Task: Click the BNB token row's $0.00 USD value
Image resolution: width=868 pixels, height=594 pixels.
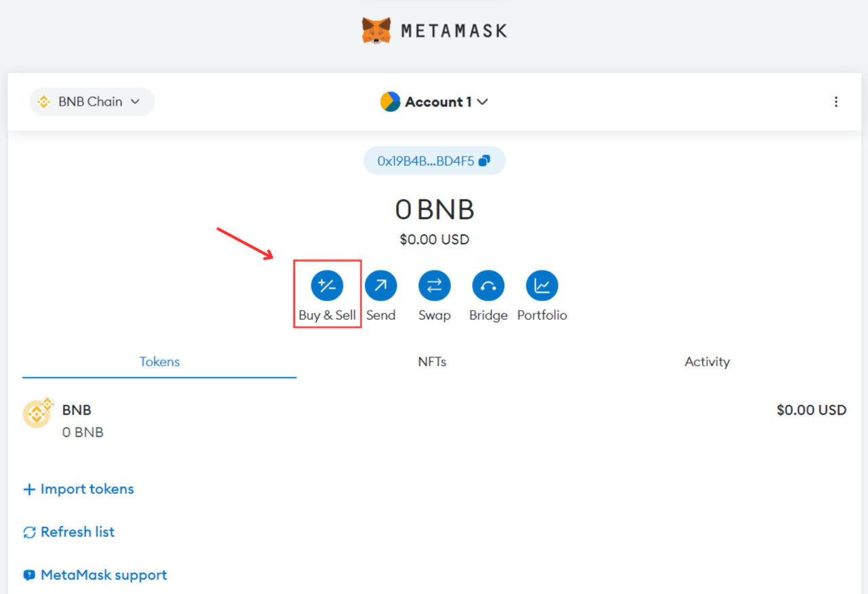Action: point(811,410)
